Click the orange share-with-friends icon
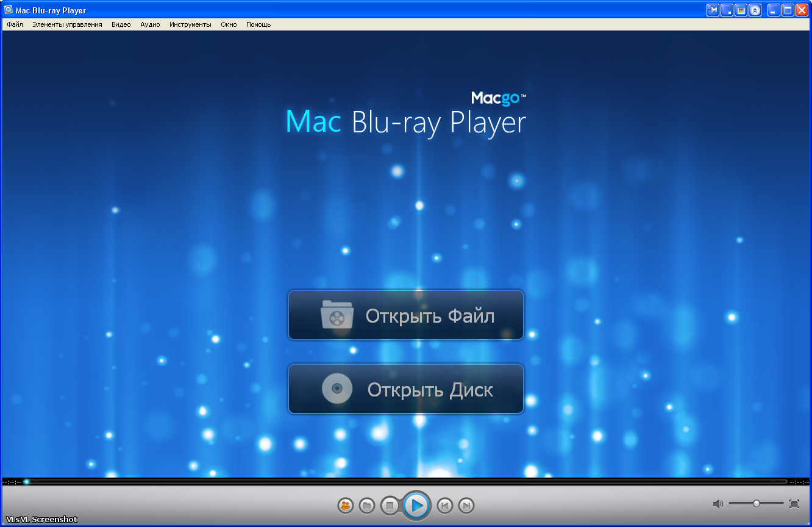 tap(346, 506)
